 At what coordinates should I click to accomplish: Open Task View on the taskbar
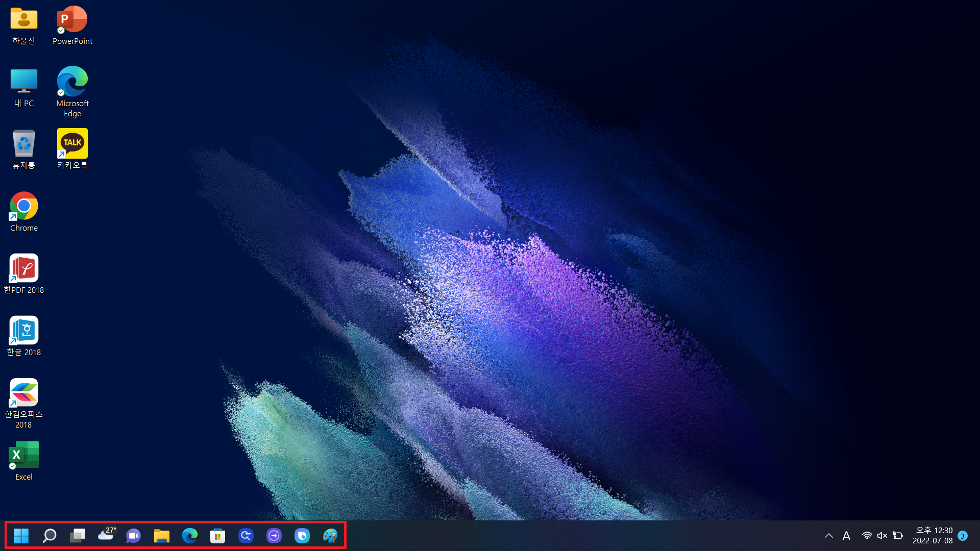tap(78, 536)
